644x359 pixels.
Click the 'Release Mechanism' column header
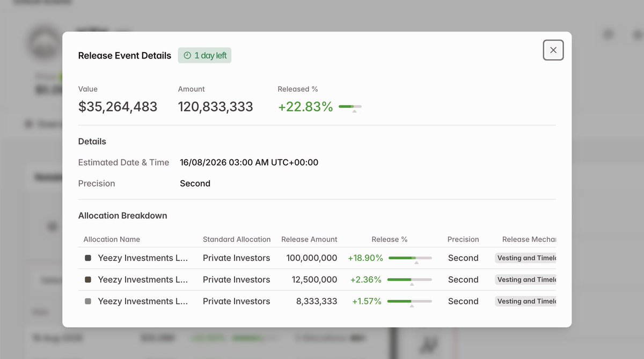(x=529, y=239)
